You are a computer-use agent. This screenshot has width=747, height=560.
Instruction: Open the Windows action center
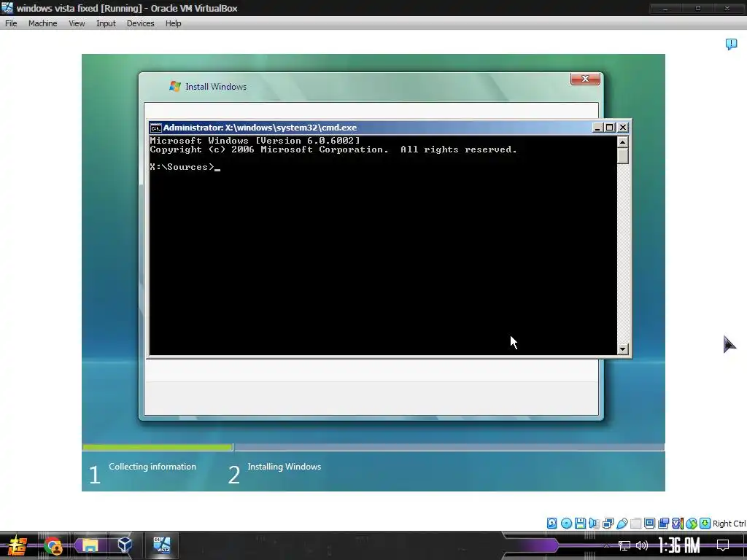(x=723, y=545)
